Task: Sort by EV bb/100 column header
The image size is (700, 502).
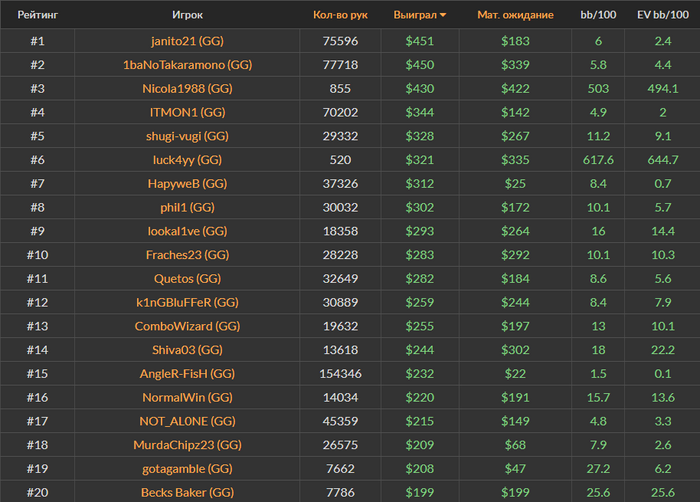Action: point(662,16)
